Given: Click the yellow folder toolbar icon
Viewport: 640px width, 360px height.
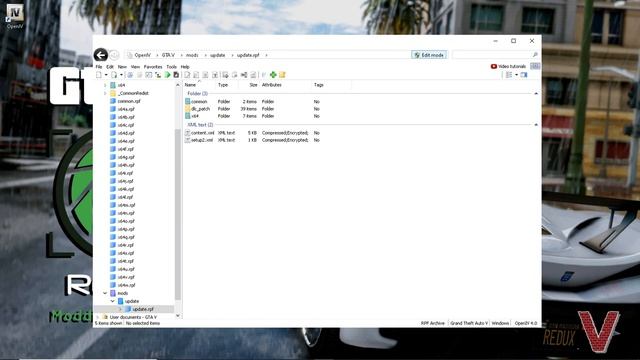Looking at the screenshot, I should click(282, 75).
